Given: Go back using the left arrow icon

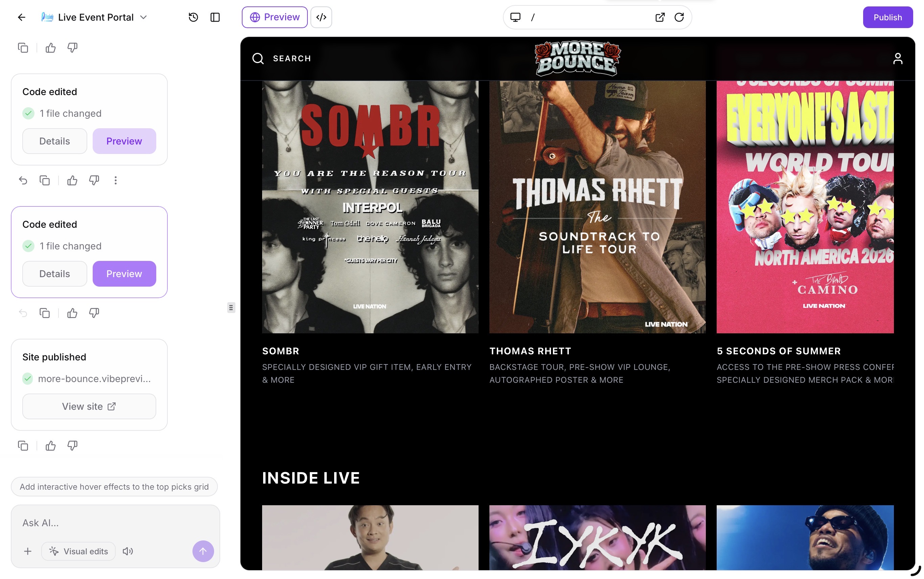Looking at the screenshot, I should coord(21,17).
